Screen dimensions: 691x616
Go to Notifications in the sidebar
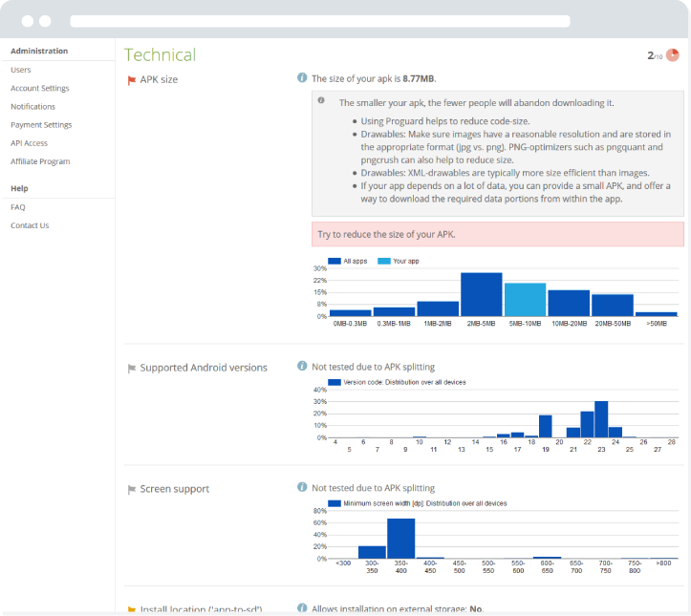[x=32, y=106]
